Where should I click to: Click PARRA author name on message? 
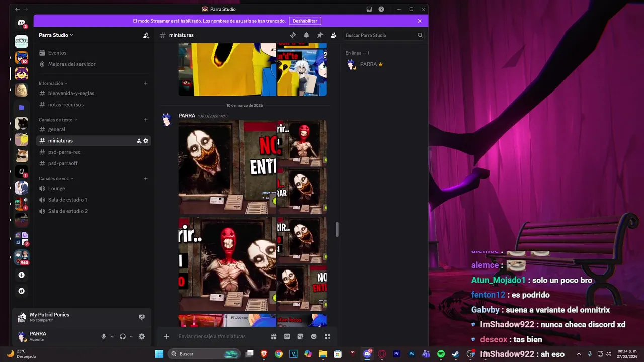coord(187,116)
